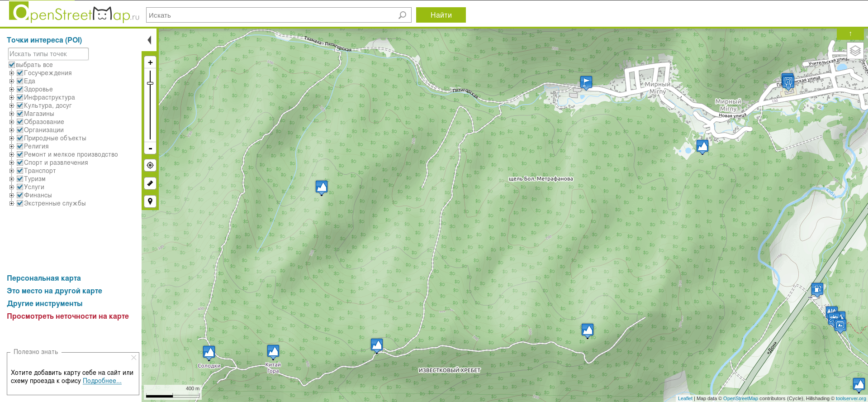
Task: Open the Точки интереса (POI) section
Action: coord(44,40)
